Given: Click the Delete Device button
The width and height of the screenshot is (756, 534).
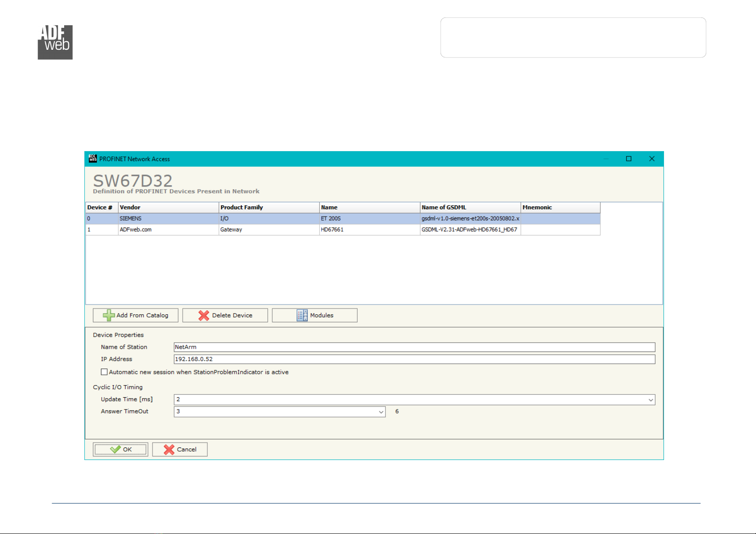Looking at the screenshot, I should (x=225, y=315).
